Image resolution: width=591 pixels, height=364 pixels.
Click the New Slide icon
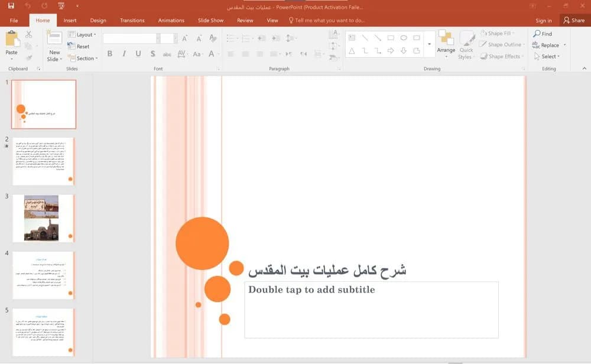(x=54, y=38)
